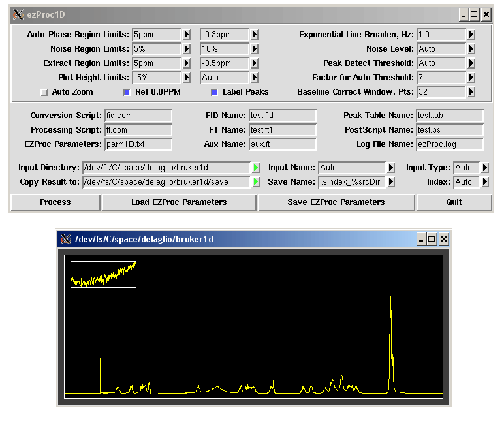Click the green arrow beside Input Directory
Viewport: 504px width, 421px height.
coord(256,168)
